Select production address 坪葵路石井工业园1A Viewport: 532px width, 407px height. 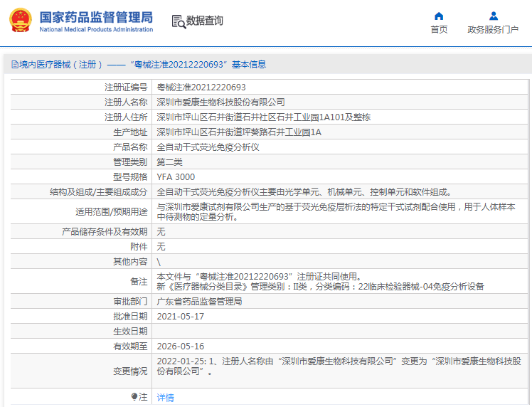[239, 132]
